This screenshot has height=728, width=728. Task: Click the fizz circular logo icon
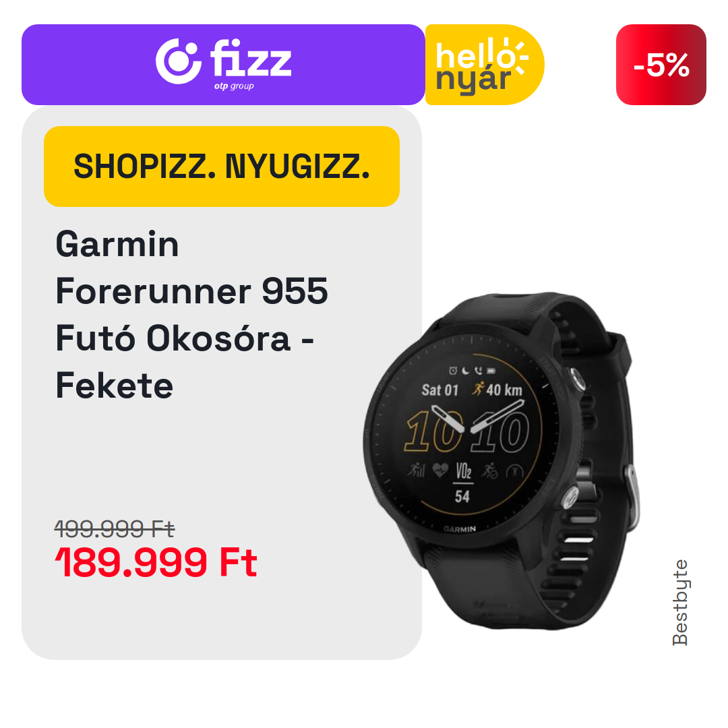click(x=178, y=61)
